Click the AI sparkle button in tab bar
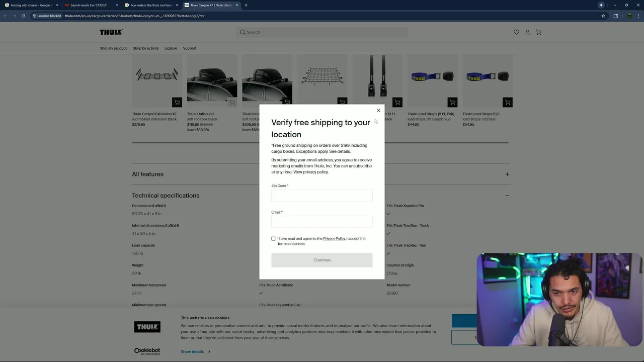 601,5
